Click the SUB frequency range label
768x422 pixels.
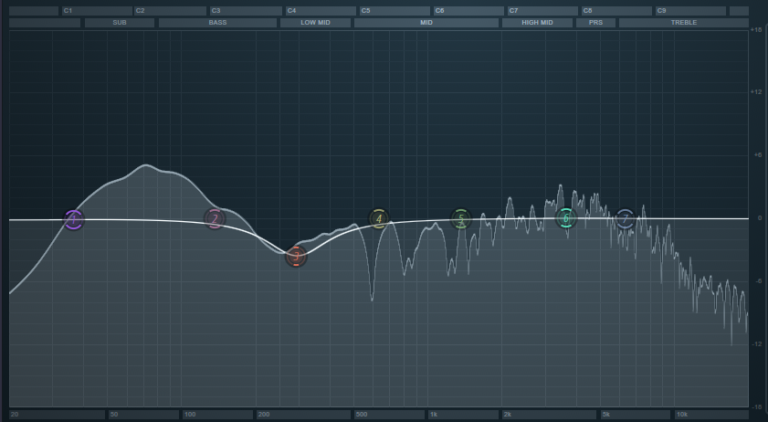pos(119,22)
